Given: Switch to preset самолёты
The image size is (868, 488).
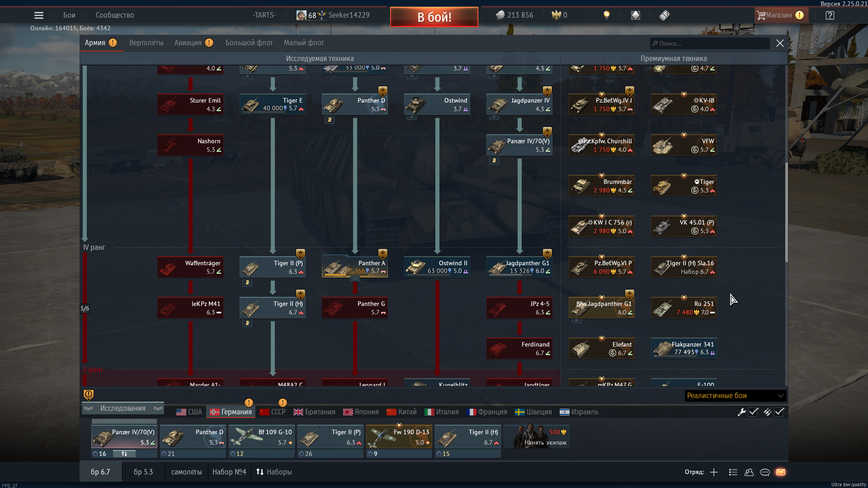Looking at the screenshot, I should tap(187, 472).
